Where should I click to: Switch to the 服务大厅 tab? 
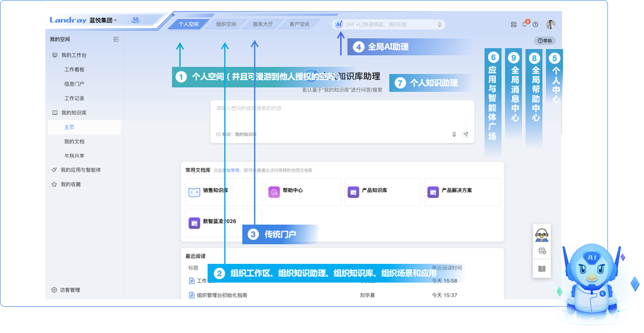263,24
